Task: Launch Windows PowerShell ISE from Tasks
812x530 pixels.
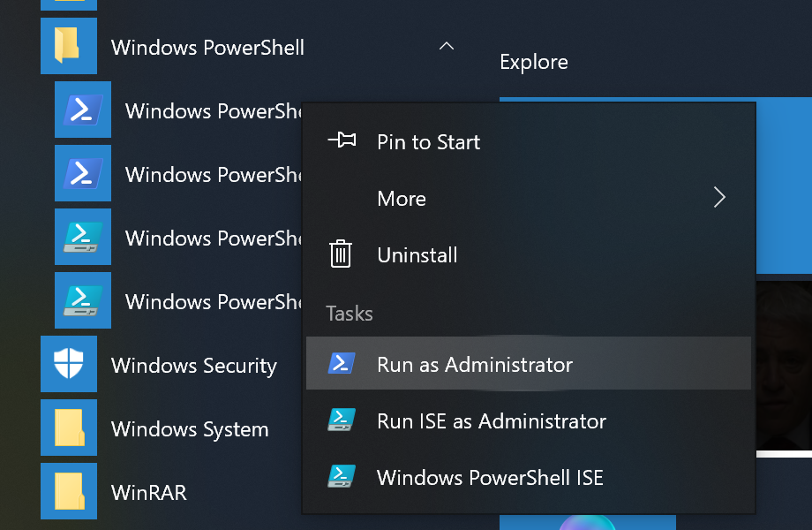Action: (529, 477)
